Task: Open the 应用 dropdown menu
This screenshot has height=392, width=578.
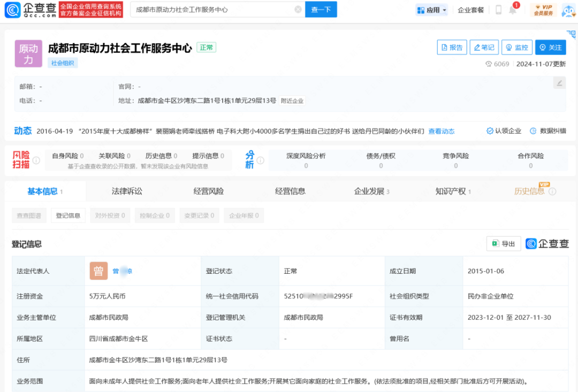Action: click(x=431, y=10)
